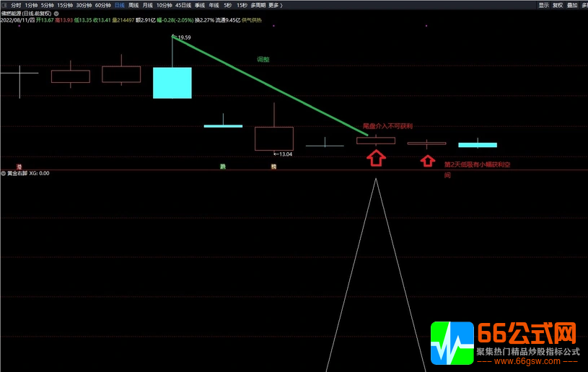Screen dimensions: 588x372
Task: Click the large cyan candle below 19.59
Action: pyautogui.click(x=172, y=83)
